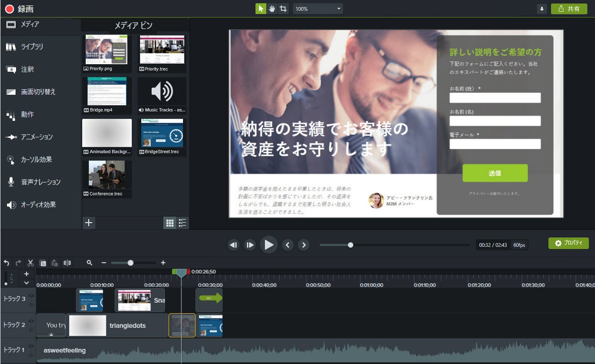This screenshot has height=364, width=595.
Task: Toggle the lock of トラック 3
Action: pos(31,304)
